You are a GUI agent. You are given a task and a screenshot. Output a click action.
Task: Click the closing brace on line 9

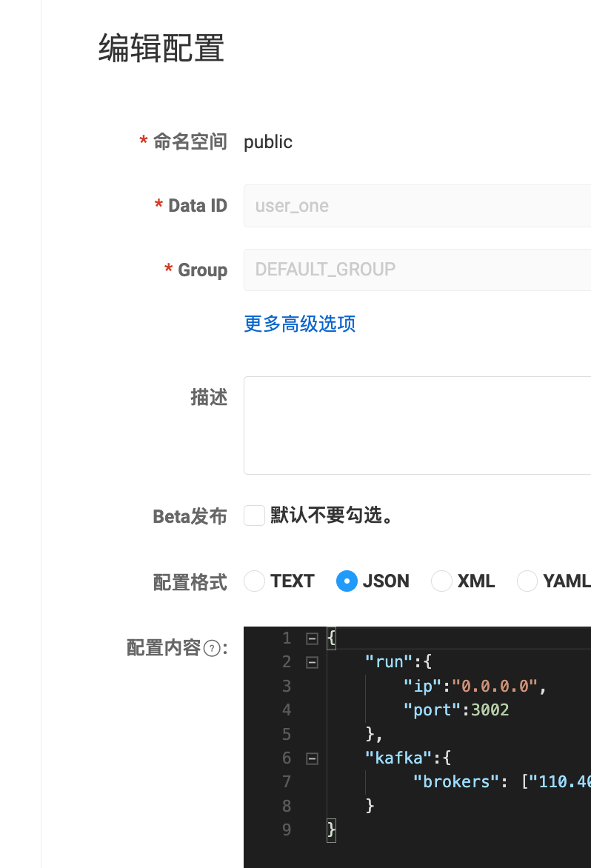(x=332, y=830)
